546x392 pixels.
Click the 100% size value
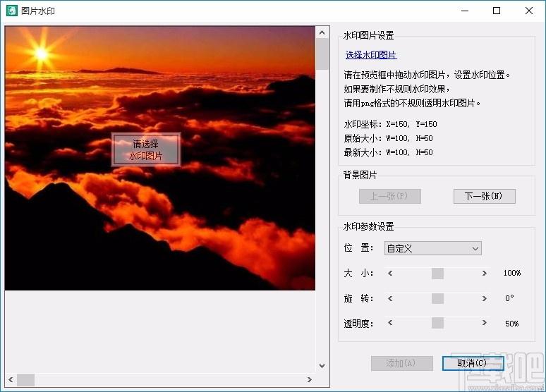click(x=512, y=273)
